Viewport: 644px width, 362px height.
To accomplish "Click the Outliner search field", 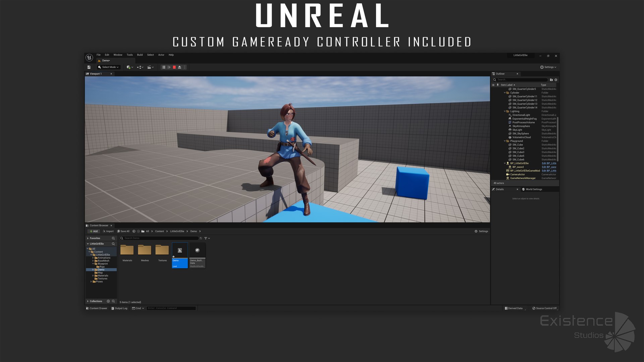I will (x=520, y=80).
